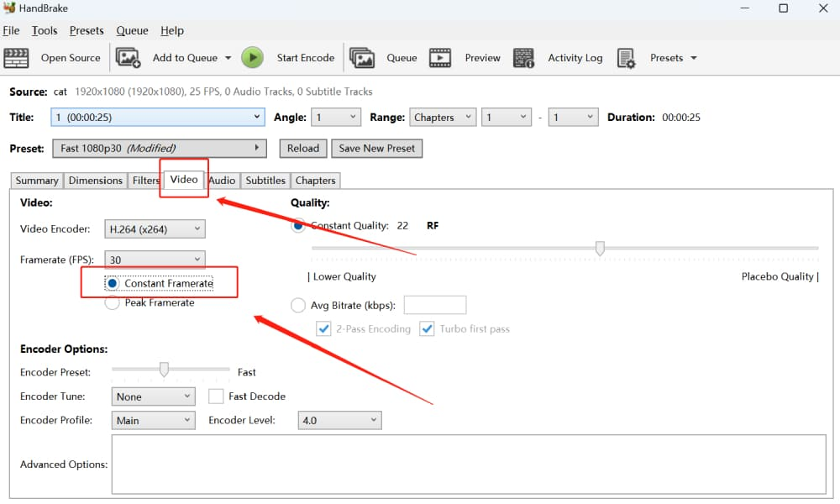The image size is (840, 504).
Task: Click the Activity Log icon
Action: (523, 58)
